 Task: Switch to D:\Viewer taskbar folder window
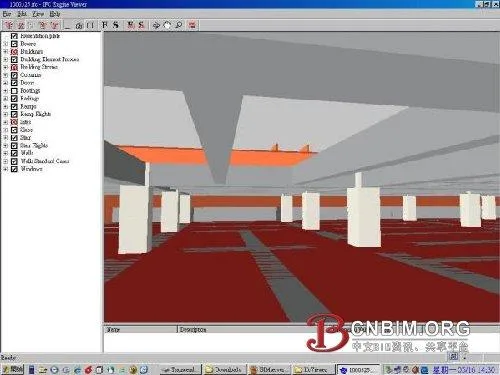point(314,369)
